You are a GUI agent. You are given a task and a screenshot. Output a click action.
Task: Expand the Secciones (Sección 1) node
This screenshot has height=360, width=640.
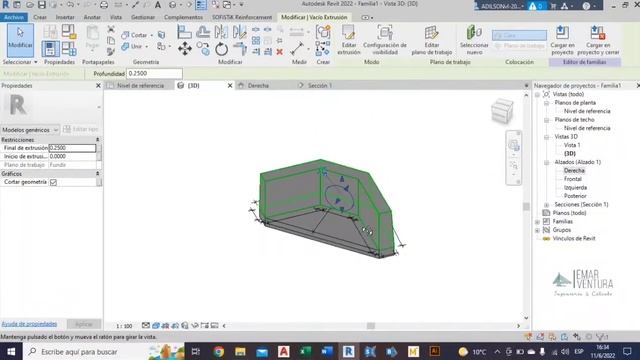point(547,204)
